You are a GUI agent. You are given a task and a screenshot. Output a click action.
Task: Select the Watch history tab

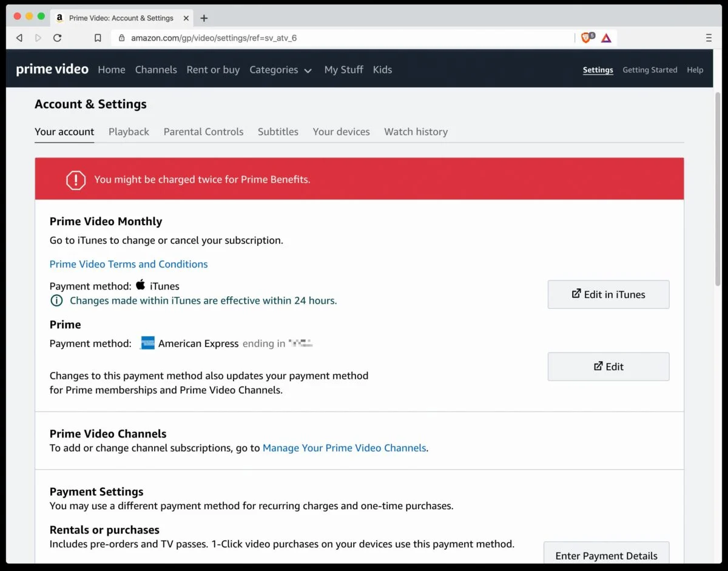[416, 132]
